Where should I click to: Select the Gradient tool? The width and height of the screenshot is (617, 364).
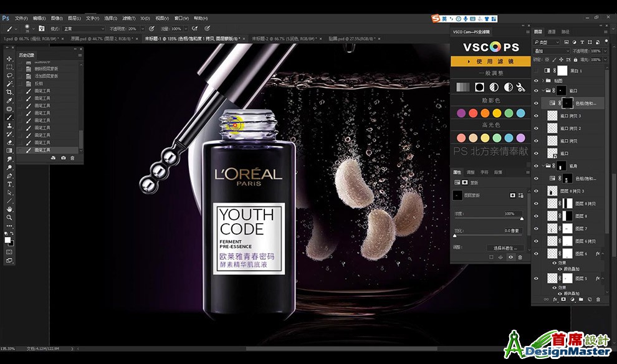(9, 151)
